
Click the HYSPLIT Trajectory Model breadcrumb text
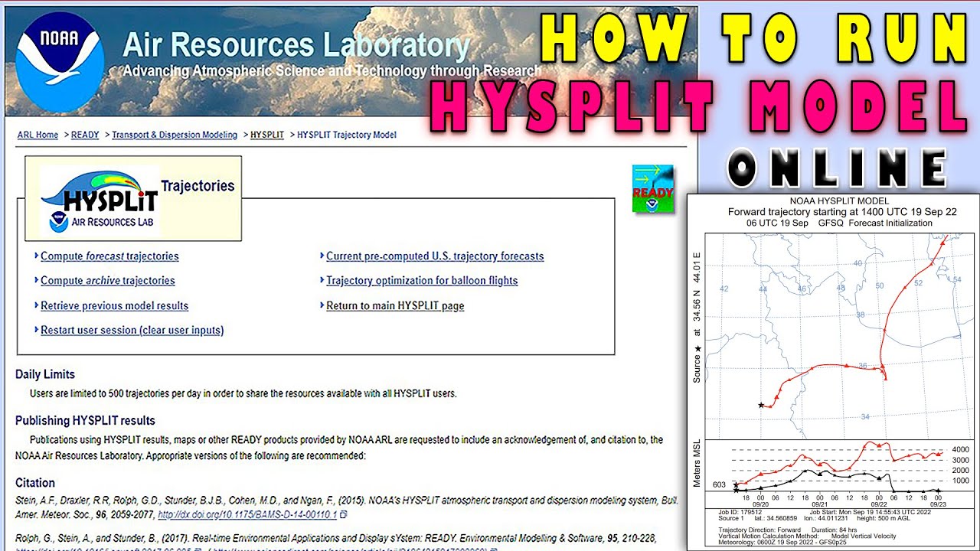(347, 135)
